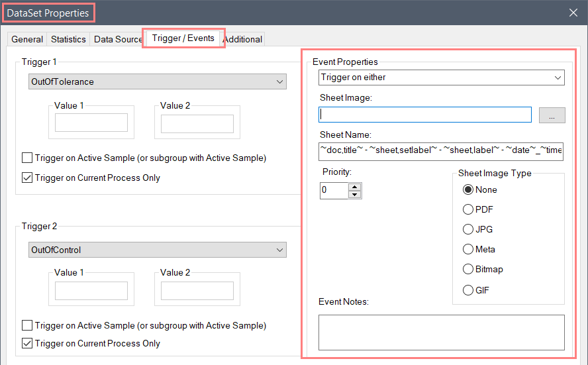This screenshot has width=588, height=365.
Task: Go to the Additional tab
Action: click(242, 39)
